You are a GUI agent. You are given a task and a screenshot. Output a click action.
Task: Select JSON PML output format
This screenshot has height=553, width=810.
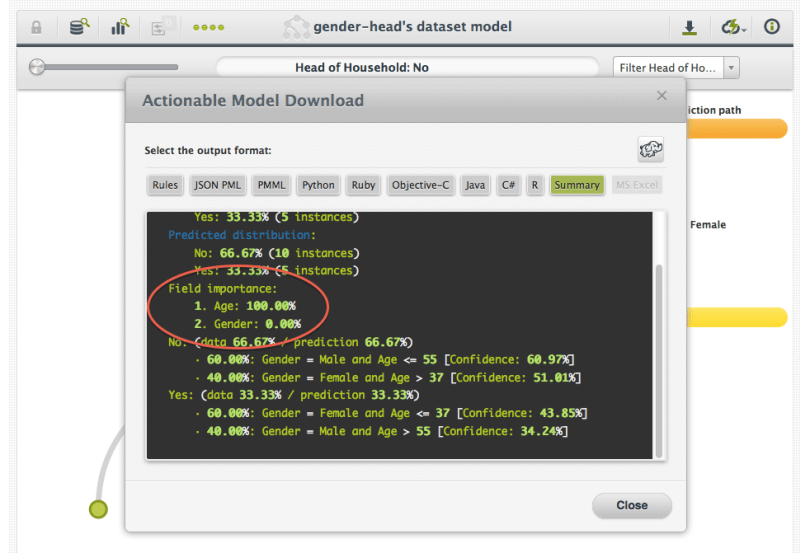coord(217,185)
